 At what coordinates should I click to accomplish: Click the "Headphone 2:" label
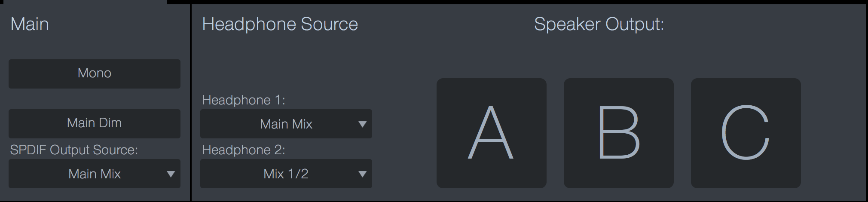pyautogui.click(x=243, y=150)
